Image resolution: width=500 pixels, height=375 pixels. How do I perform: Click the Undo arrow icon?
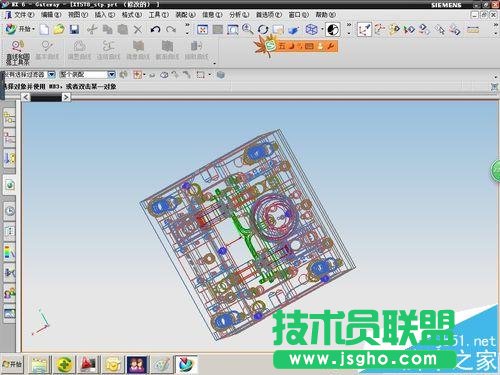tap(155, 30)
